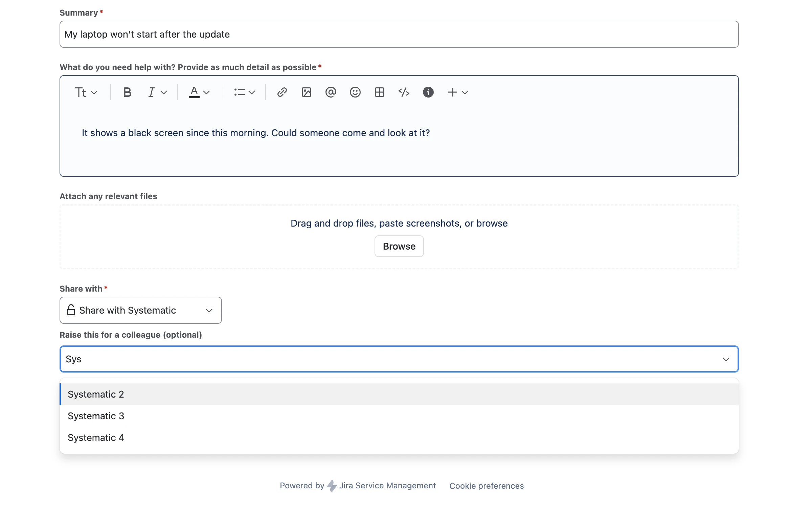Insert a table
This screenshot has width=812, height=508.
380,92
